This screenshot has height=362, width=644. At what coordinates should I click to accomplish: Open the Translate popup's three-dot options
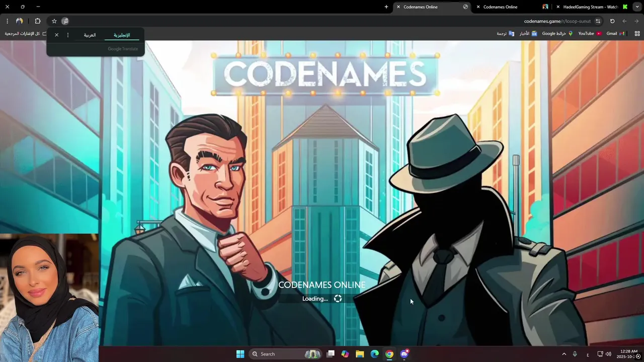click(68, 35)
